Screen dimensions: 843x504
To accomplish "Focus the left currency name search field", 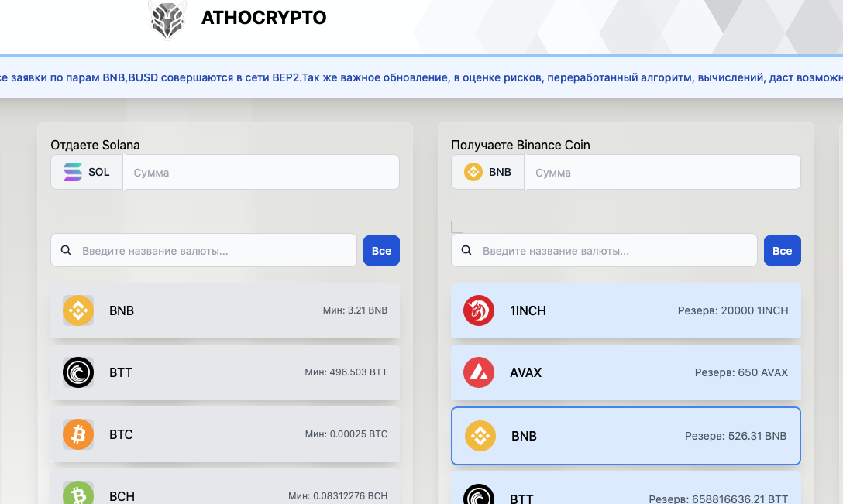I will (204, 250).
